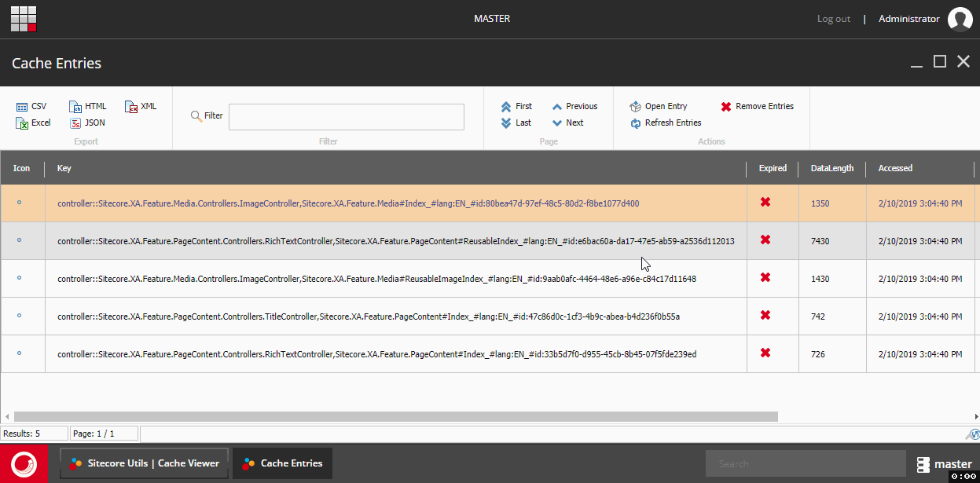
Task: Click the row icon of the ReusableImageIndex entry
Action: tap(20, 278)
